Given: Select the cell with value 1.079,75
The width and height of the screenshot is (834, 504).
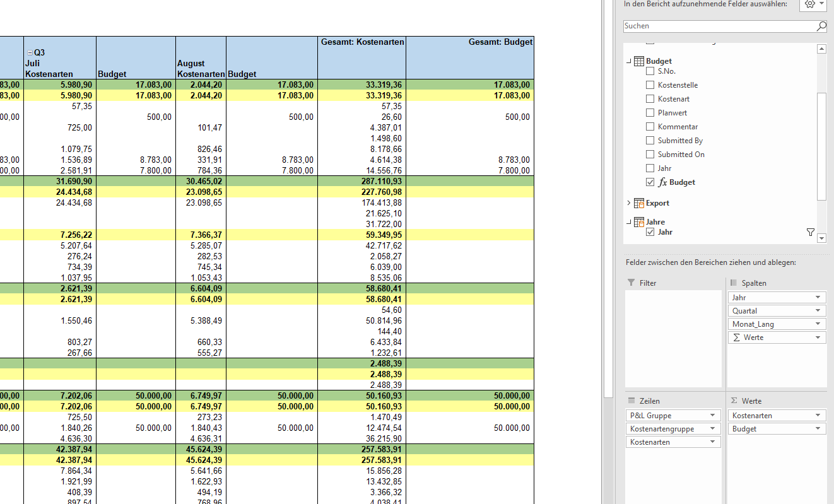Looking at the screenshot, I should coord(60,149).
